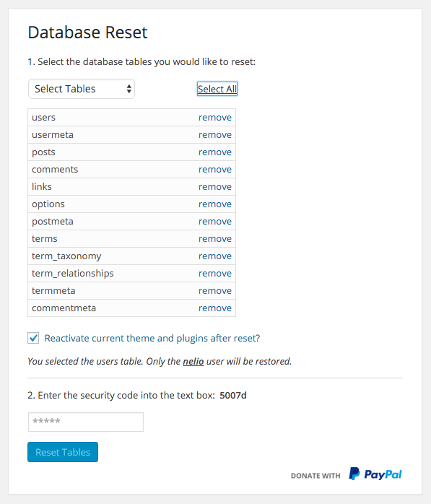Viewport: 431px width, 504px height.
Task: Remove the term_taxonomy table
Action: coord(214,256)
